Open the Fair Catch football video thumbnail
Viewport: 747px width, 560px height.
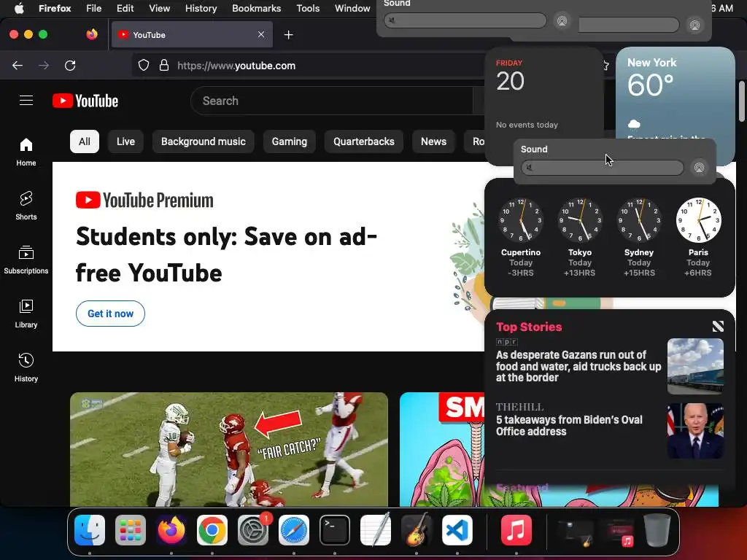[229, 449]
